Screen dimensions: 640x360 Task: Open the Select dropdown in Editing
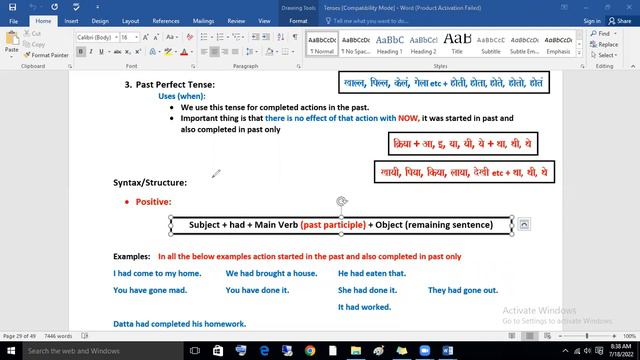pyautogui.click(x=605, y=55)
